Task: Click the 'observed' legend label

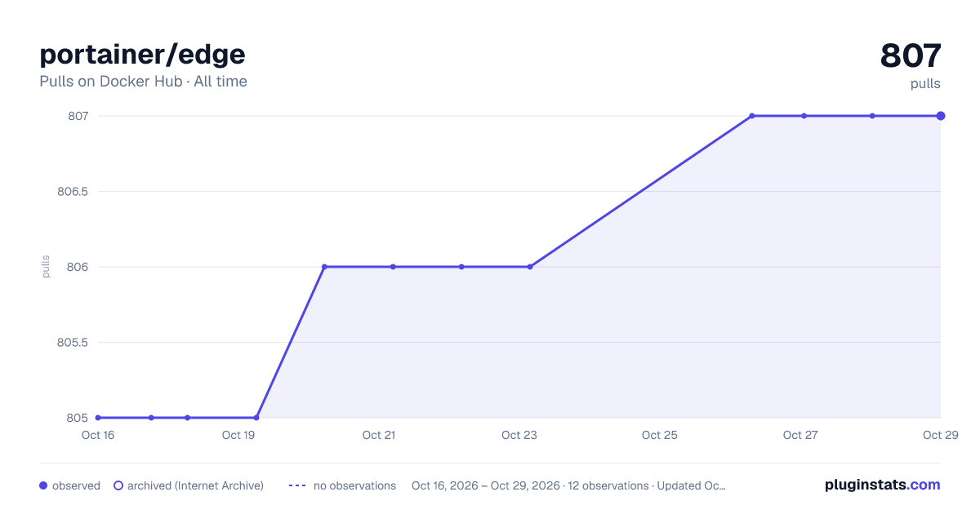Action: [76, 485]
